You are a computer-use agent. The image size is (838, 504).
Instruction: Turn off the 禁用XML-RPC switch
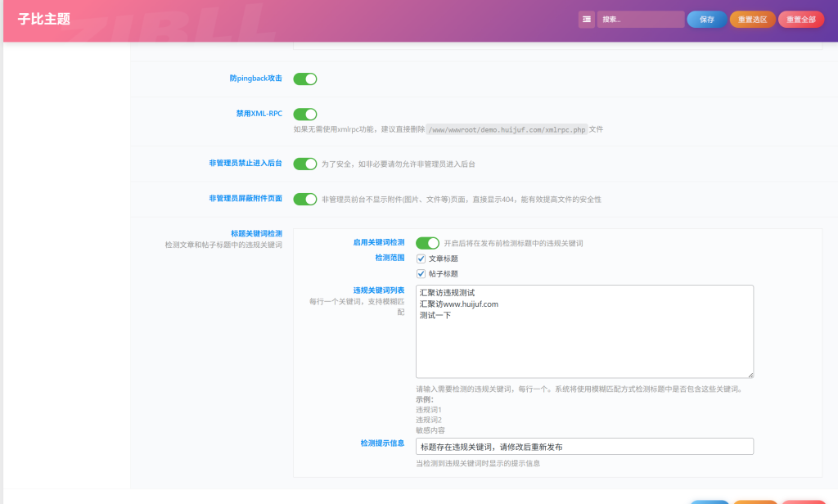[x=305, y=115]
